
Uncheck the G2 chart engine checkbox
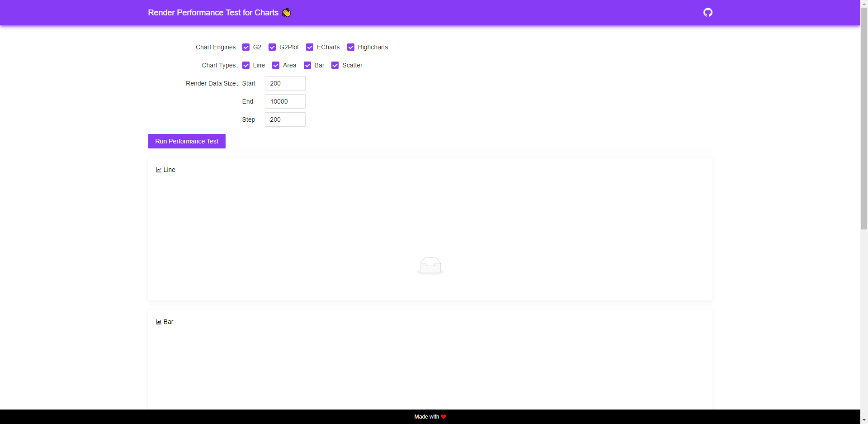tap(246, 47)
